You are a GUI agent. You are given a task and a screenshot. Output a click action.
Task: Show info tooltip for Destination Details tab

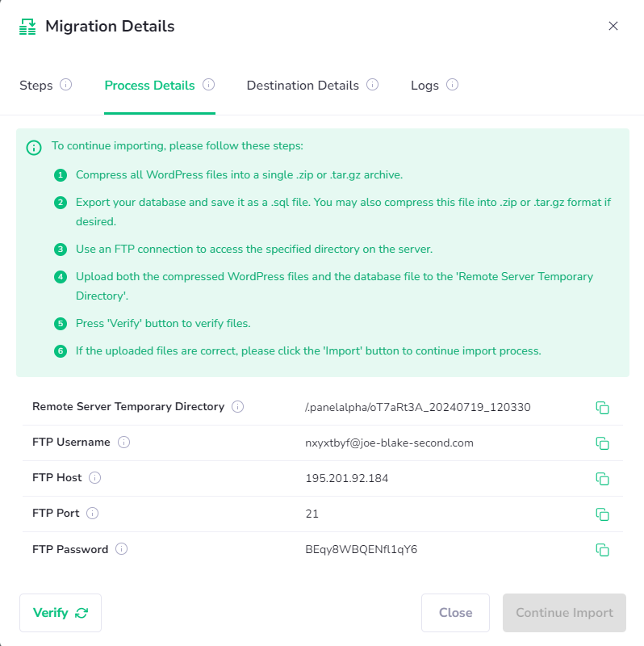pos(372,85)
